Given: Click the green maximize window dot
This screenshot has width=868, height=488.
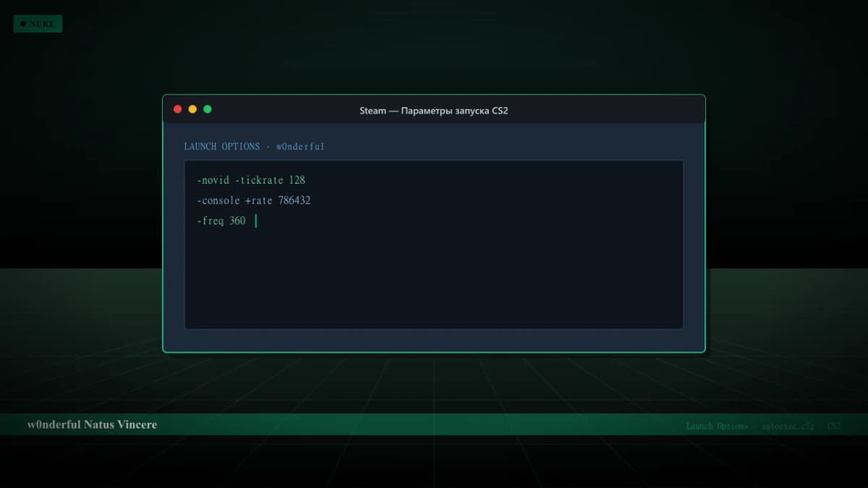Looking at the screenshot, I should 208,109.
